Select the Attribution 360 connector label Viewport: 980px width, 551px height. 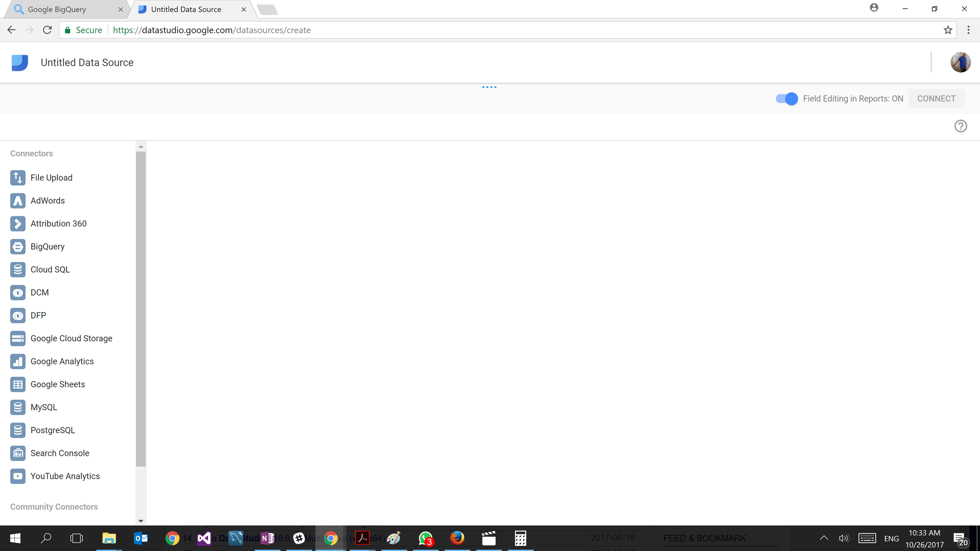coord(58,224)
